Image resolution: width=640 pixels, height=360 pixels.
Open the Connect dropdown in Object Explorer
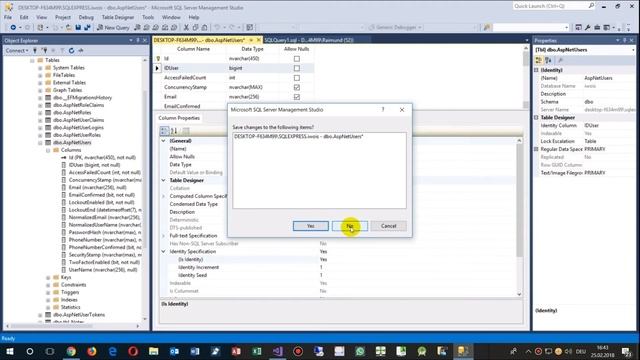pyautogui.click(x=17, y=51)
